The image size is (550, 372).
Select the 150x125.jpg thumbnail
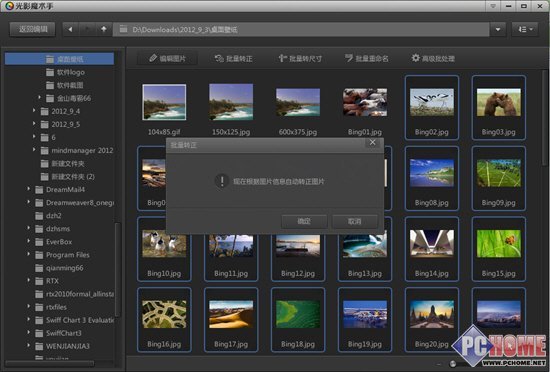(x=231, y=102)
